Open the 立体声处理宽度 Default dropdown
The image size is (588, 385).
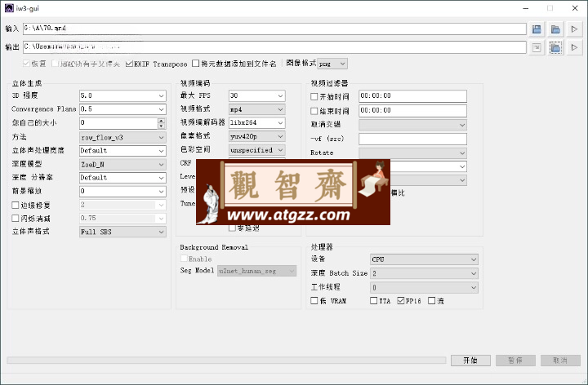122,151
